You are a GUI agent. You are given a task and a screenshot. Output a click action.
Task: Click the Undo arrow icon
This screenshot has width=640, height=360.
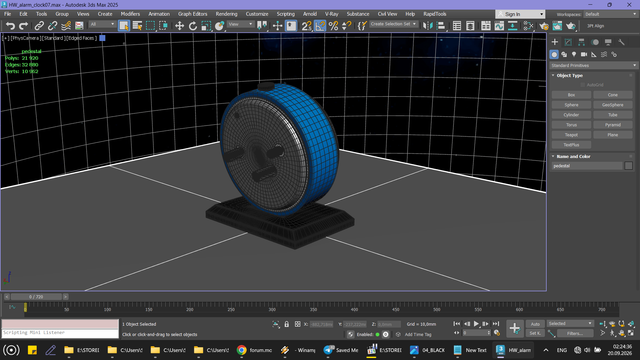coord(10,26)
